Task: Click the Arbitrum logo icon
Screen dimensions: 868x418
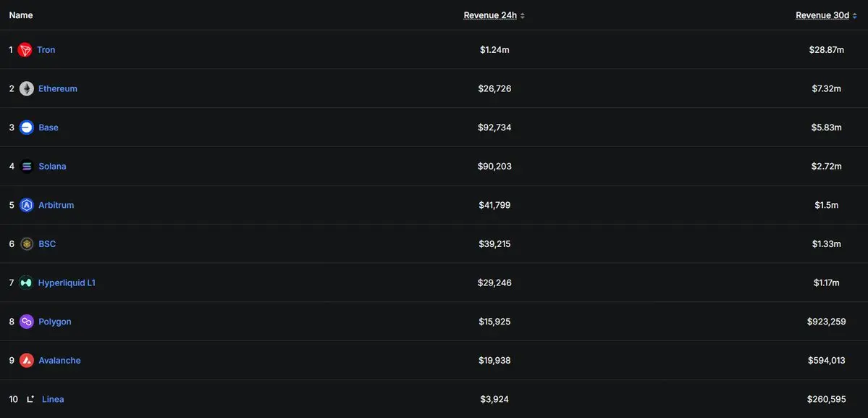Action: point(27,205)
